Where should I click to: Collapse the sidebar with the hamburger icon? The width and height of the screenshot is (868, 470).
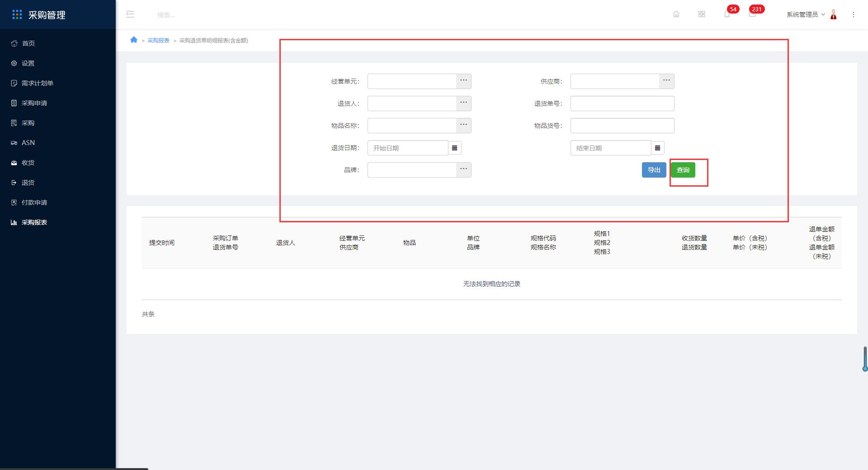click(130, 14)
